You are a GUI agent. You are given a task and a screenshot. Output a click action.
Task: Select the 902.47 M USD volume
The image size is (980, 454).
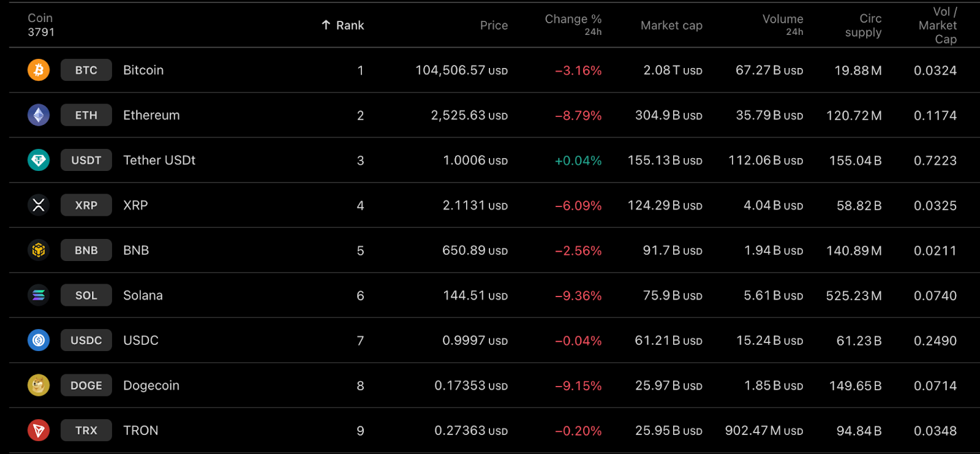pos(764,431)
